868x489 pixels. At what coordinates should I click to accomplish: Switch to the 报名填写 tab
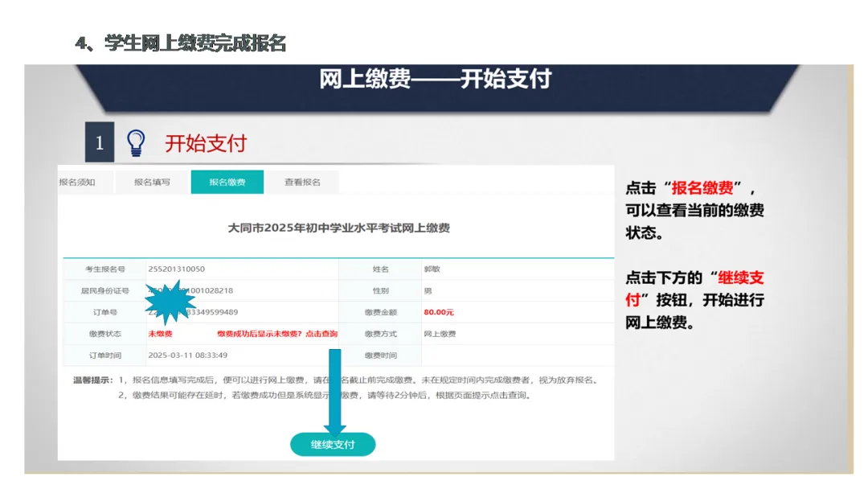[154, 183]
